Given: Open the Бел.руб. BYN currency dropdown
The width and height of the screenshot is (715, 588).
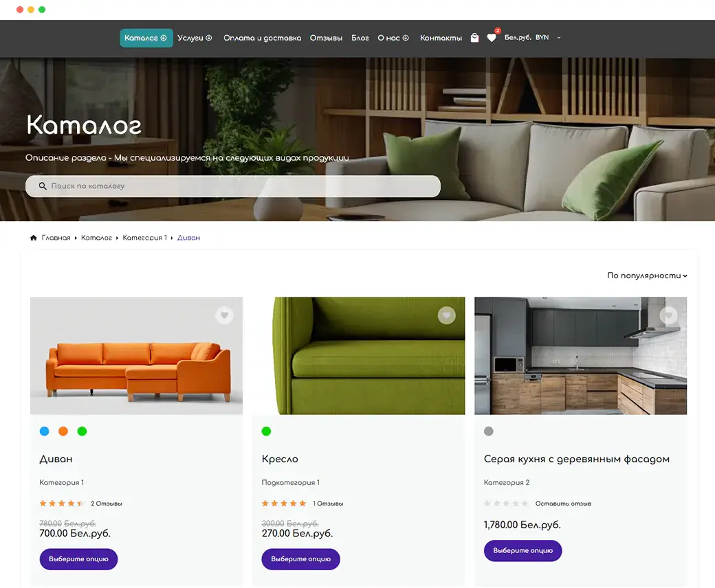Looking at the screenshot, I should [533, 37].
